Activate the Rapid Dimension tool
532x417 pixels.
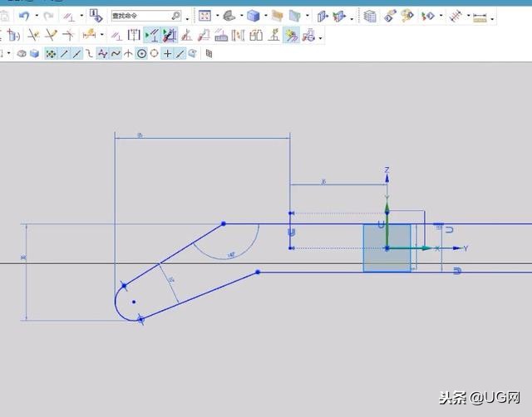click(89, 34)
